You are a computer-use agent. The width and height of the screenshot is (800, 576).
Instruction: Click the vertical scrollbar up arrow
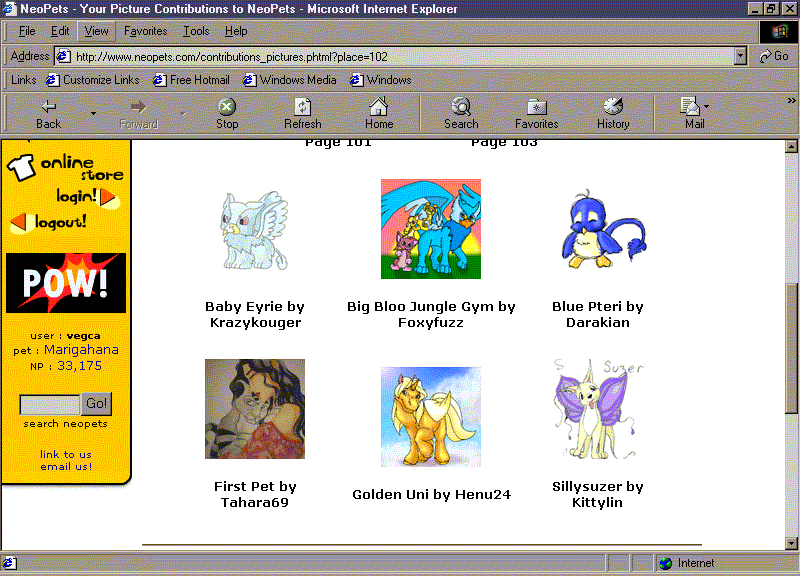(x=791, y=147)
